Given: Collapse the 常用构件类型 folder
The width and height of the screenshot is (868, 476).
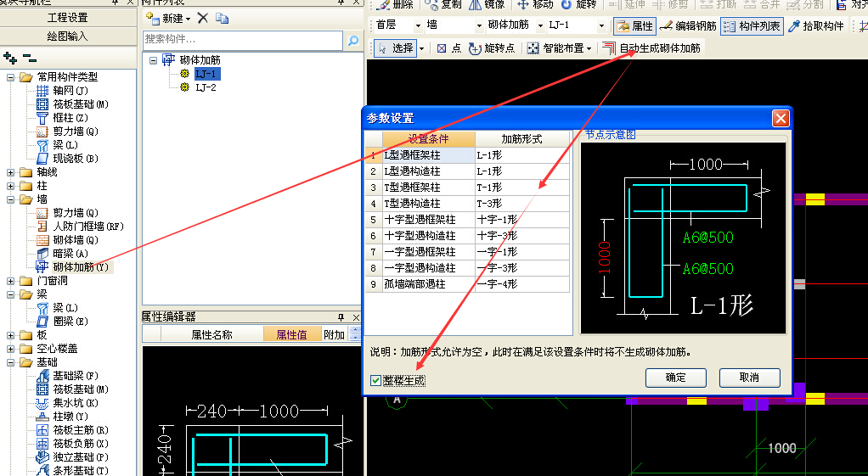Looking at the screenshot, I should pos(10,77).
